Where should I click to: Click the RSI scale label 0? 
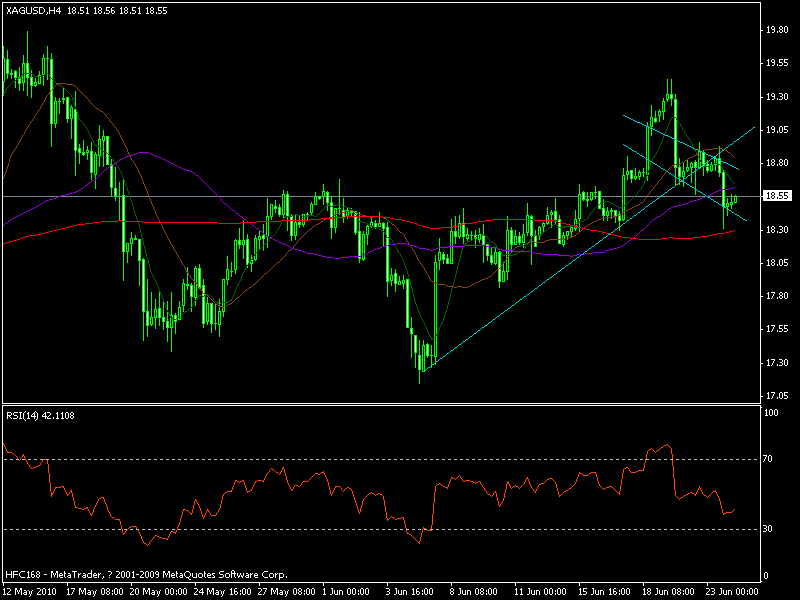765,576
